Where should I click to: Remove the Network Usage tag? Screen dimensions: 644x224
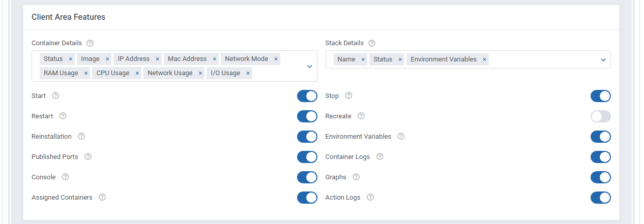[200, 73]
